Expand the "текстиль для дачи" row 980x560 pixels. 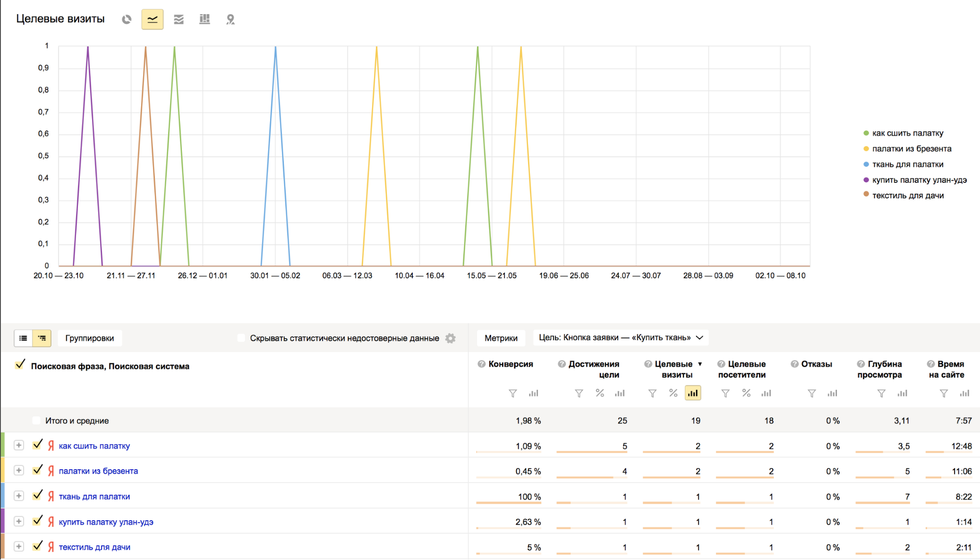[19, 546]
